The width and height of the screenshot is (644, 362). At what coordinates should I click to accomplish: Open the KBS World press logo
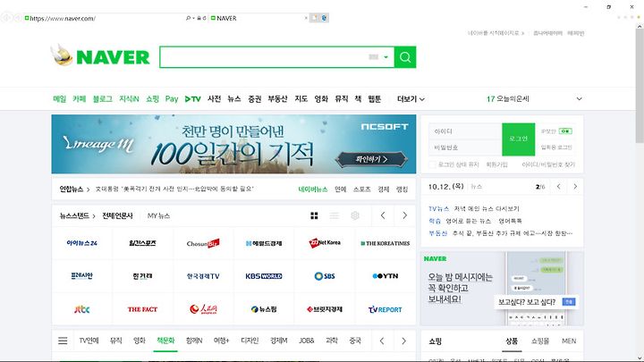coord(264,276)
